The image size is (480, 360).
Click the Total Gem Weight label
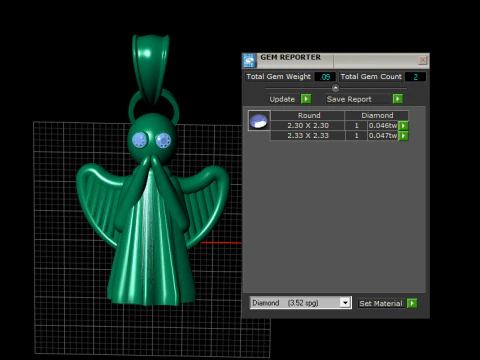point(278,77)
